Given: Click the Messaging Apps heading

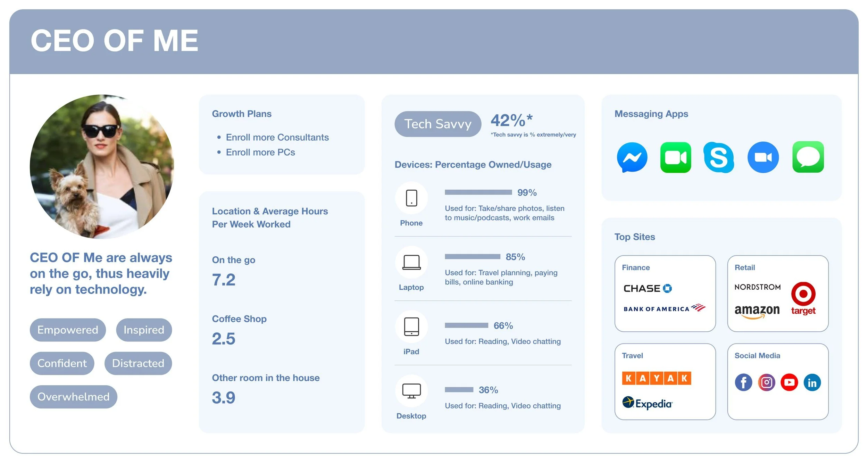Looking at the screenshot, I should tap(651, 114).
